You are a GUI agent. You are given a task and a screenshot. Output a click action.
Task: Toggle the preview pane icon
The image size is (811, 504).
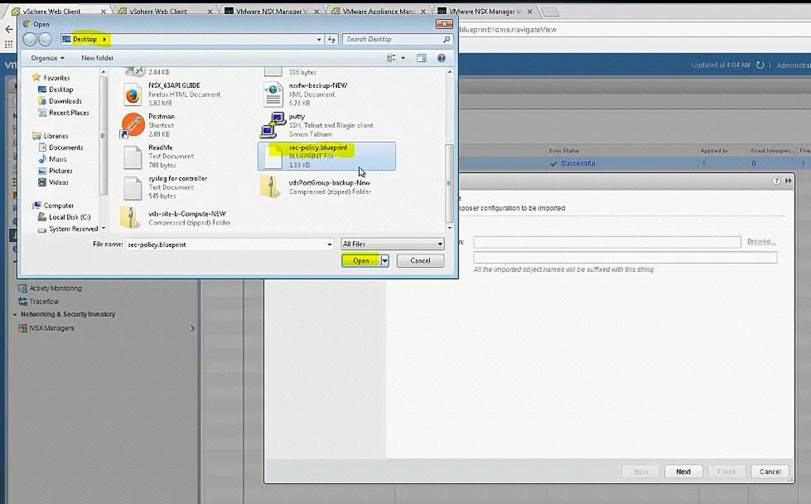pyautogui.click(x=420, y=58)
